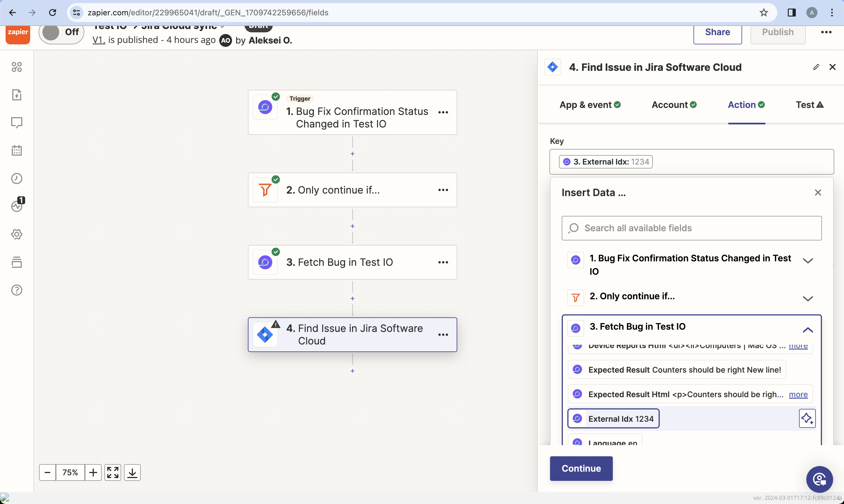The image size is (844, 504).
Task: Click the edit pencil icon in panel header
Action: pyautogui.click(x=815, y=67)
